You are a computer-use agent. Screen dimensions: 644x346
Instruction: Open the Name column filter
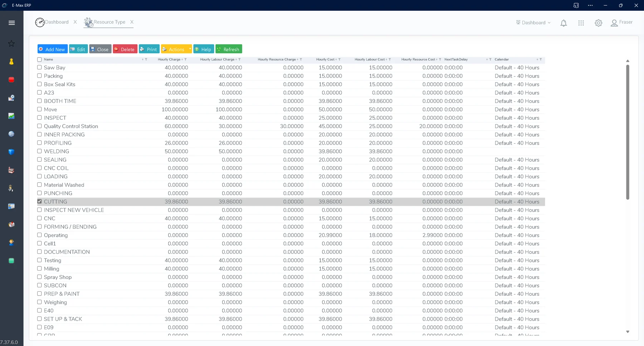[146, 59]
